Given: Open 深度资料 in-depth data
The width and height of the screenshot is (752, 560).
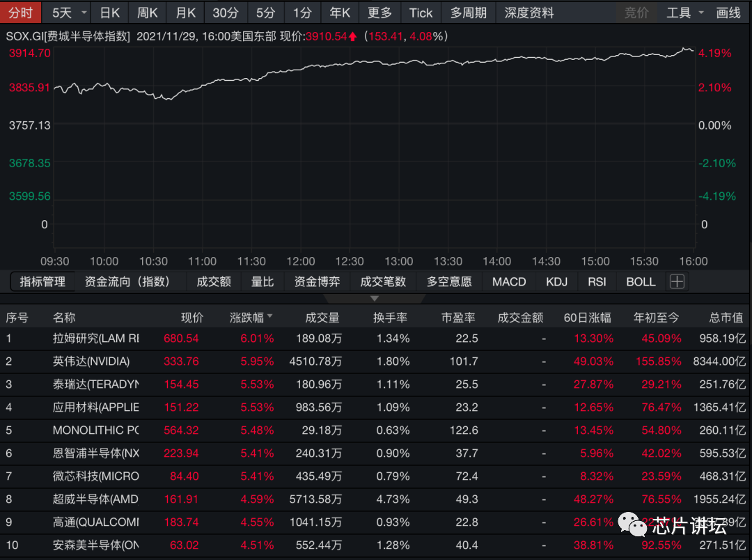Looking at the screenshot, I should (529, 13).
